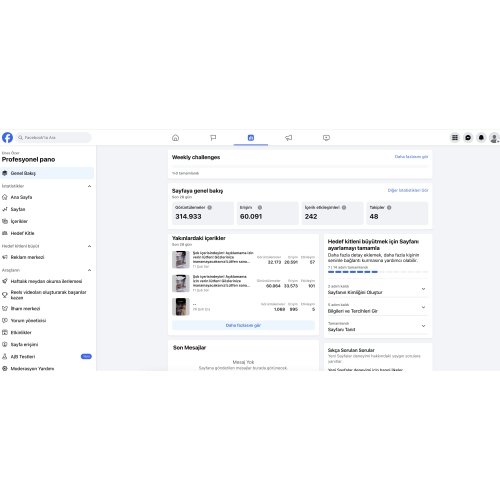Click the Facebook search field
Screen dimensions: 500x500
pos(53,137)
